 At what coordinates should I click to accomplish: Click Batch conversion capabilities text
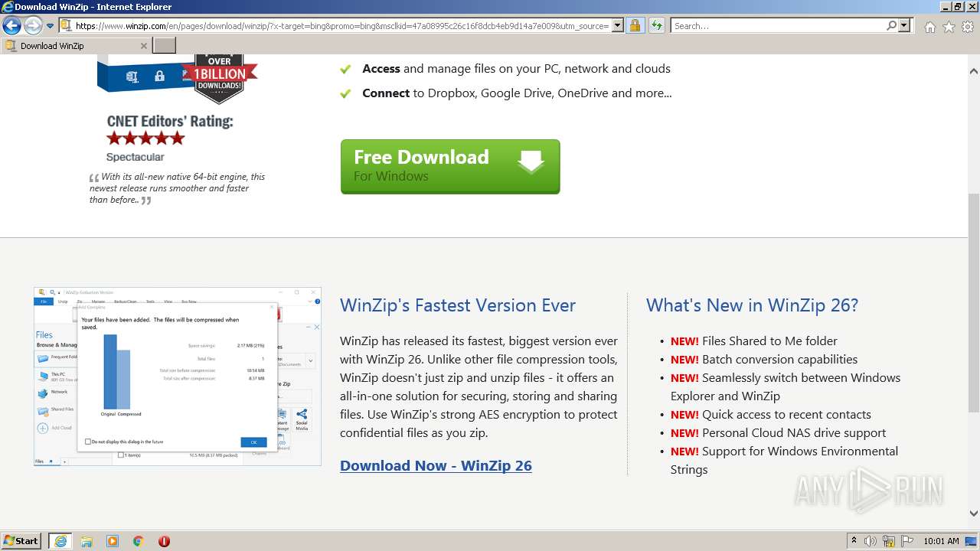pos(779,360)
